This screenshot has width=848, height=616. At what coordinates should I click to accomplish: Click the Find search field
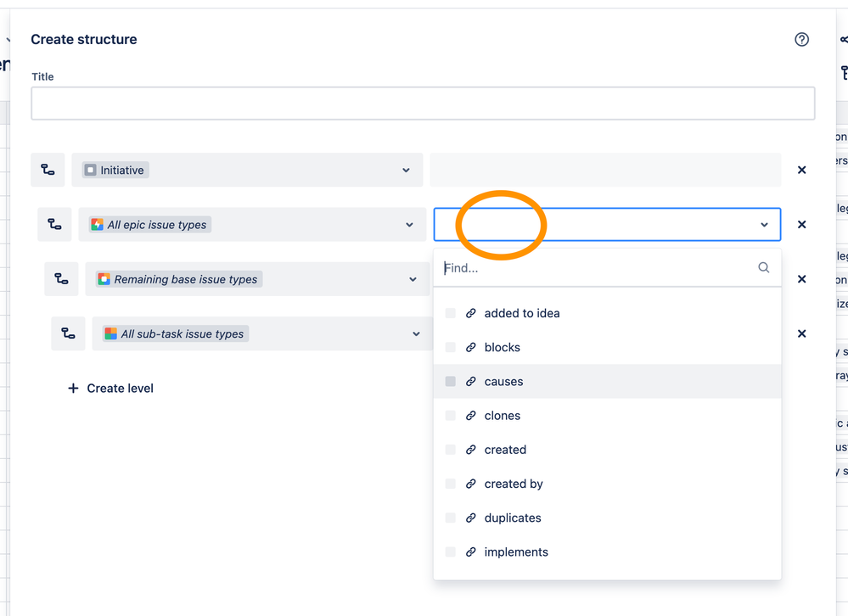(594, 267)
